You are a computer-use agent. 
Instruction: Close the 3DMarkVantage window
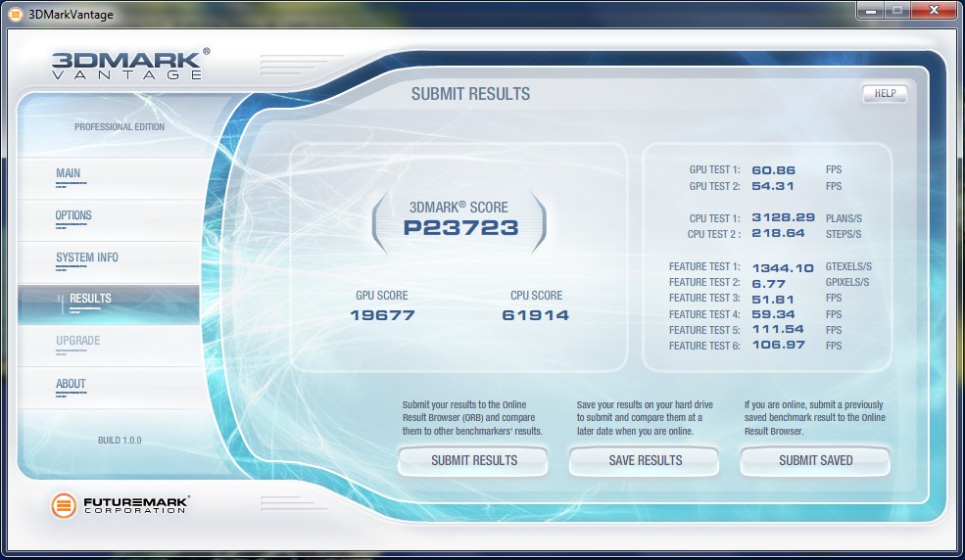tap(934, 11)
